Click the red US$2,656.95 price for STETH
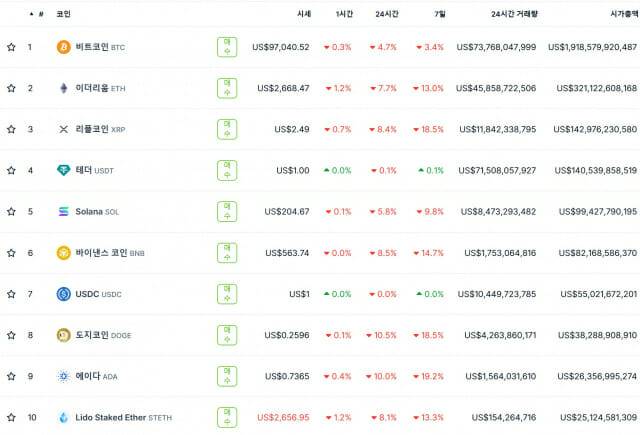 coord(283,417)
